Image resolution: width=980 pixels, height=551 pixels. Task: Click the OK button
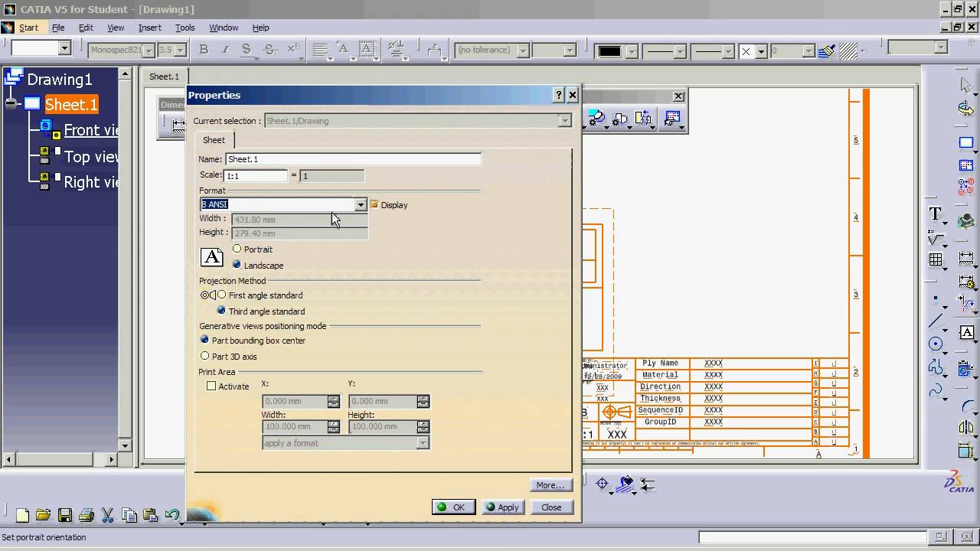coord(453,507)
